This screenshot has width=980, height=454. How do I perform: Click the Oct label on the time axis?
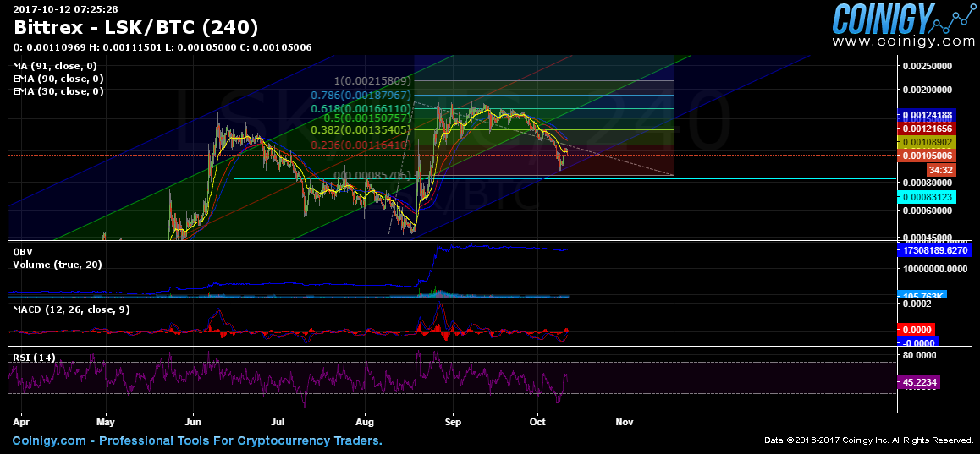point(537,422)
